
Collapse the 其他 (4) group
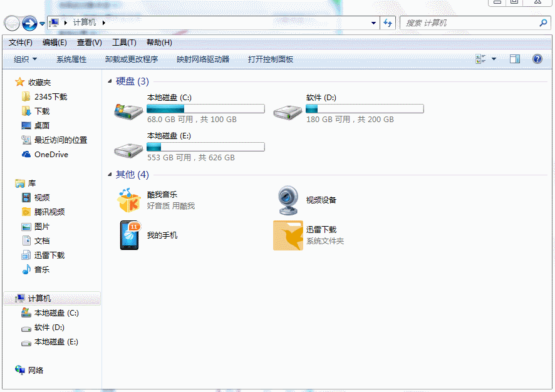[x=110, y=175]
